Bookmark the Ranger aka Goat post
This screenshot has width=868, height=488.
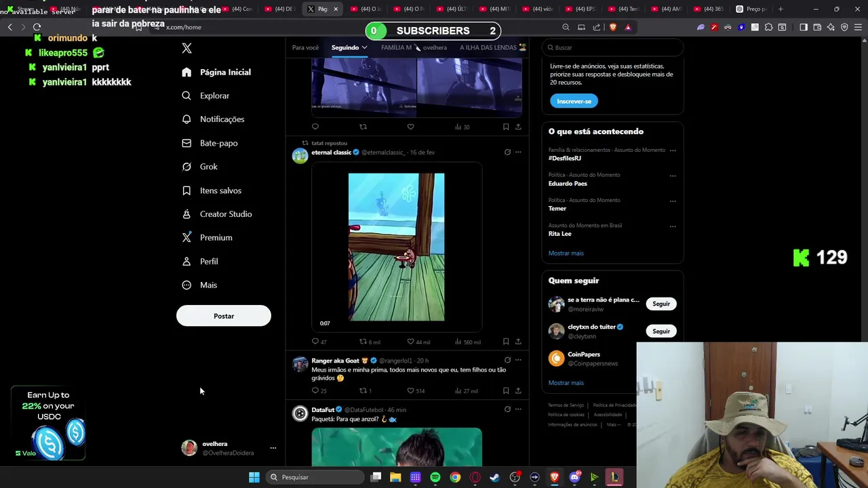click(x=506, y=390)
